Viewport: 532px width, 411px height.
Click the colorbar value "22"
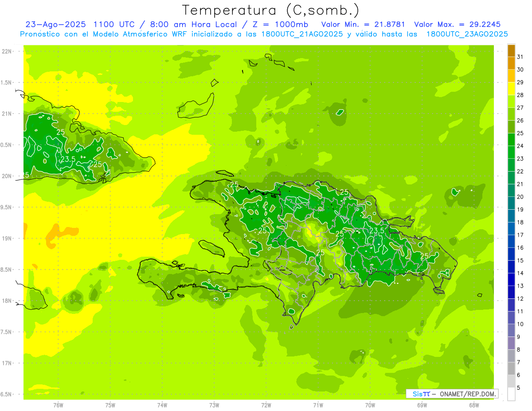(520, 171)
